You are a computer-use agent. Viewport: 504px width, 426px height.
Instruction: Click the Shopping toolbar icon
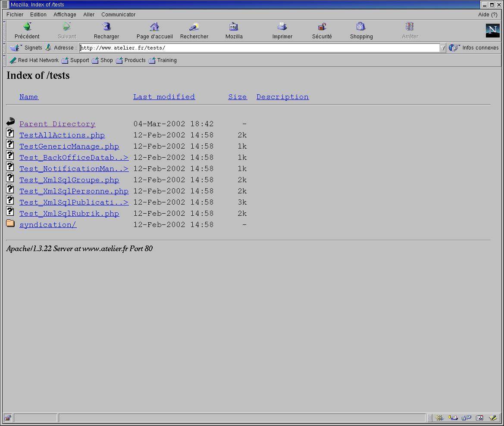361,27
